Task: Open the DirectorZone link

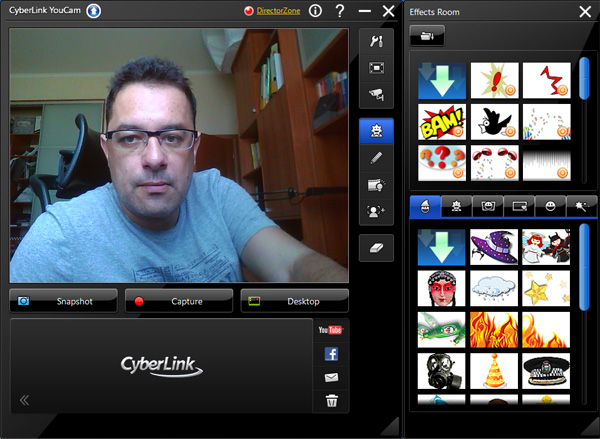Action: pyautogui.click(x=270, y=11)
